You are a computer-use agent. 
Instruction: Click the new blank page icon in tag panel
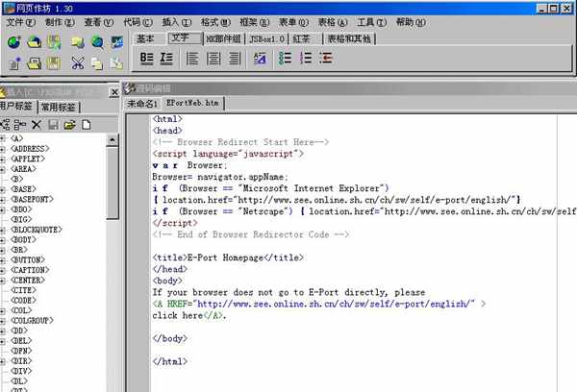click(87, 125)
